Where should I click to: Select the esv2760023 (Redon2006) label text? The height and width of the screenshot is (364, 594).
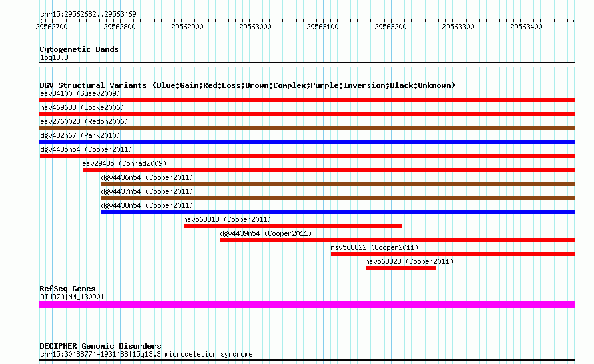[x=84, y=121]
